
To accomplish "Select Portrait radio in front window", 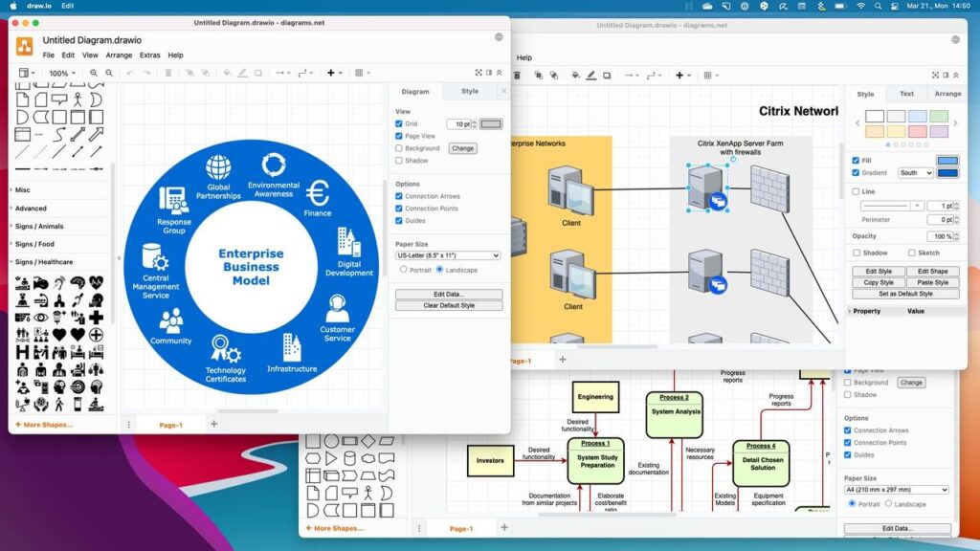I will click(403, 269).
